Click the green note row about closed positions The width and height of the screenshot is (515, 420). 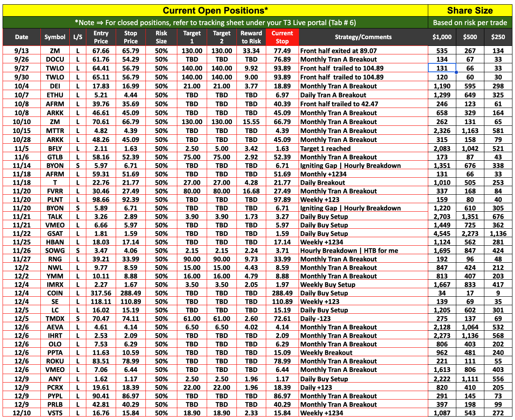tap(215, 23)
